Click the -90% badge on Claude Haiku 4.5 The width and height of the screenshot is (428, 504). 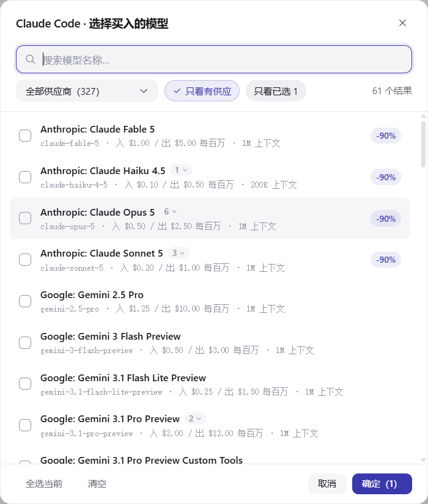[386, 177]
